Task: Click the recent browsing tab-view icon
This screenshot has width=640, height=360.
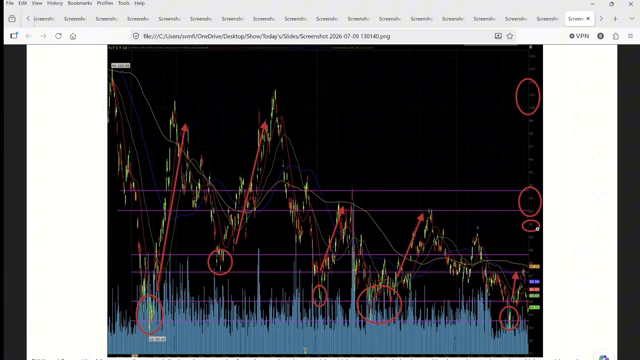Action: [12, 19]
